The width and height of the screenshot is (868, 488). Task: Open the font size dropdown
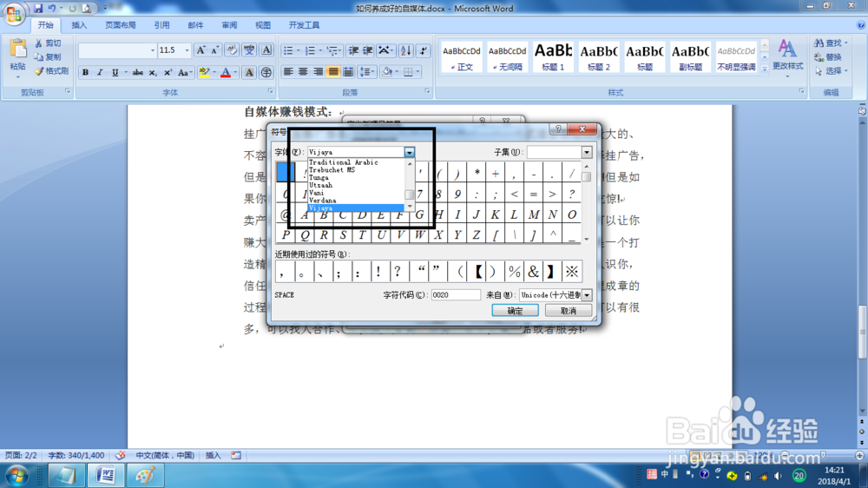tap(187, 50)
